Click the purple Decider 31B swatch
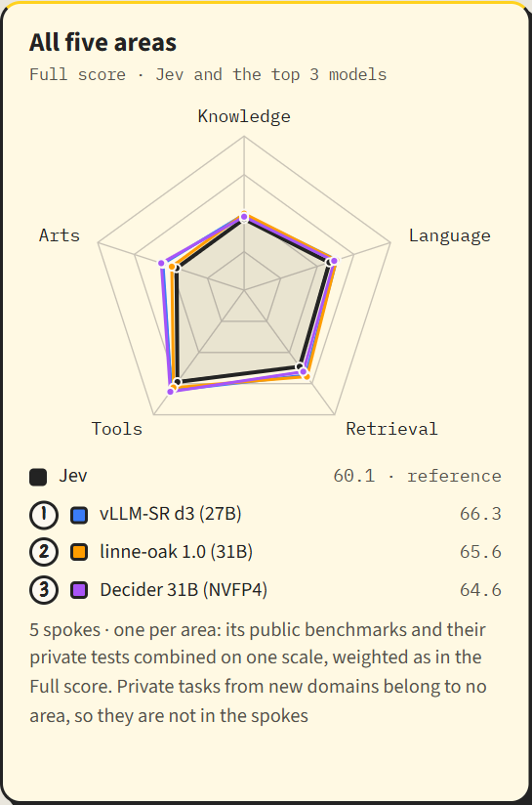532x805 pixels. (79, 590)
